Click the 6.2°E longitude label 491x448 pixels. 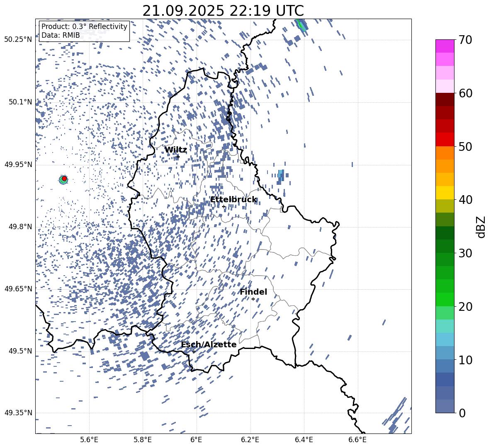(250, 440)
